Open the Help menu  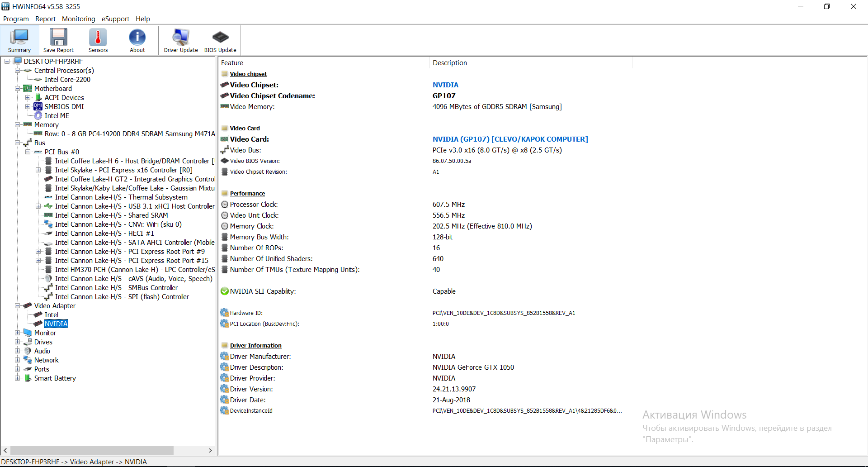pyautogui.click(x=143, y=19)
